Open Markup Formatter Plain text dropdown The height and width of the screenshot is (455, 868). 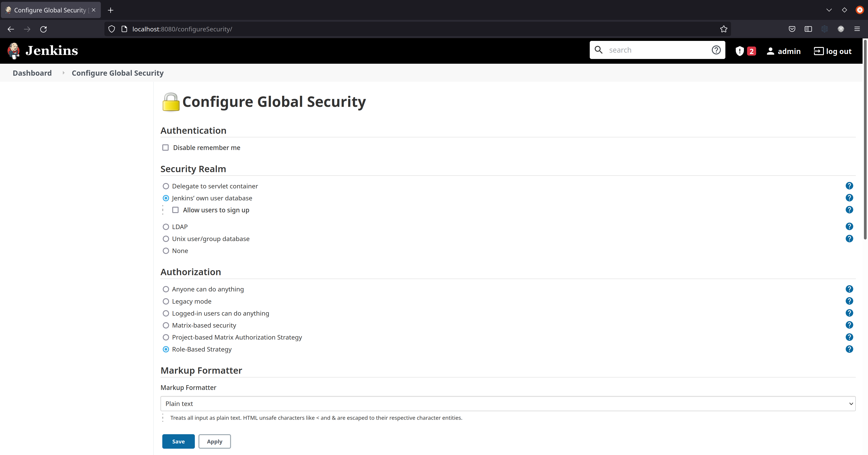pyautogui.click(x=508, y=403)
